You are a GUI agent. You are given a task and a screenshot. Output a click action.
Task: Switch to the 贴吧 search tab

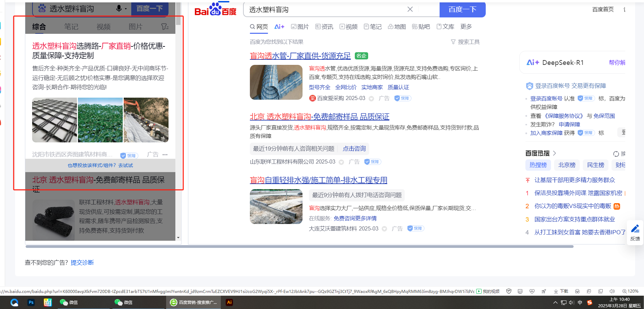point(421,27)
